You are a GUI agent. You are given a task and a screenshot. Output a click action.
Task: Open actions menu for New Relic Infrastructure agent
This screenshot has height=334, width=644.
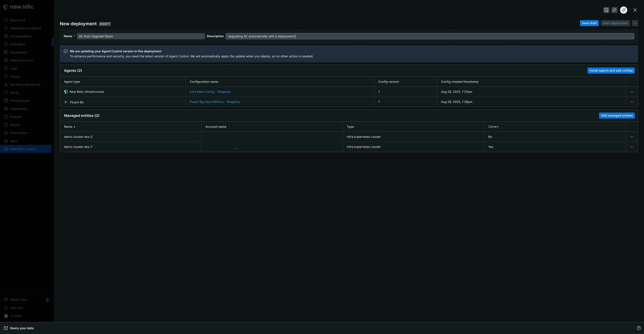(x=632, y=92)
